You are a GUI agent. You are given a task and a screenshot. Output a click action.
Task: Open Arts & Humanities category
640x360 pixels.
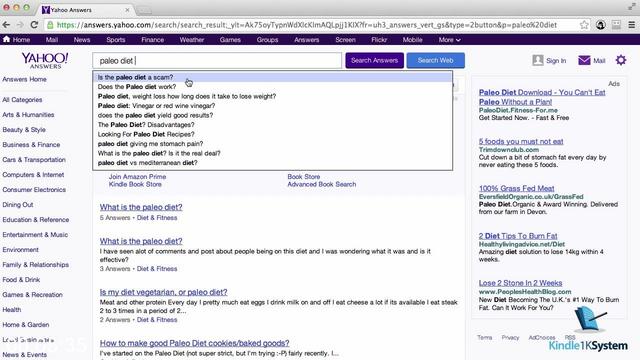click(28, 115)
